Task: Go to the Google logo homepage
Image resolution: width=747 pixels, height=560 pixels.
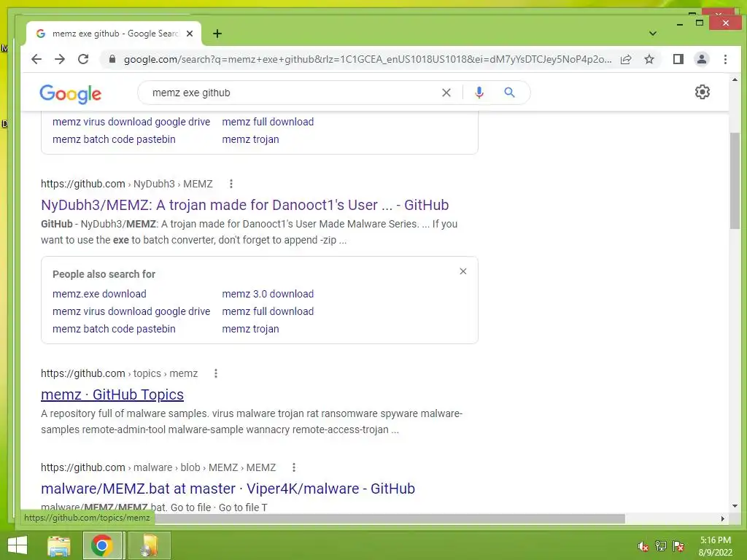Action: (71, 94)
